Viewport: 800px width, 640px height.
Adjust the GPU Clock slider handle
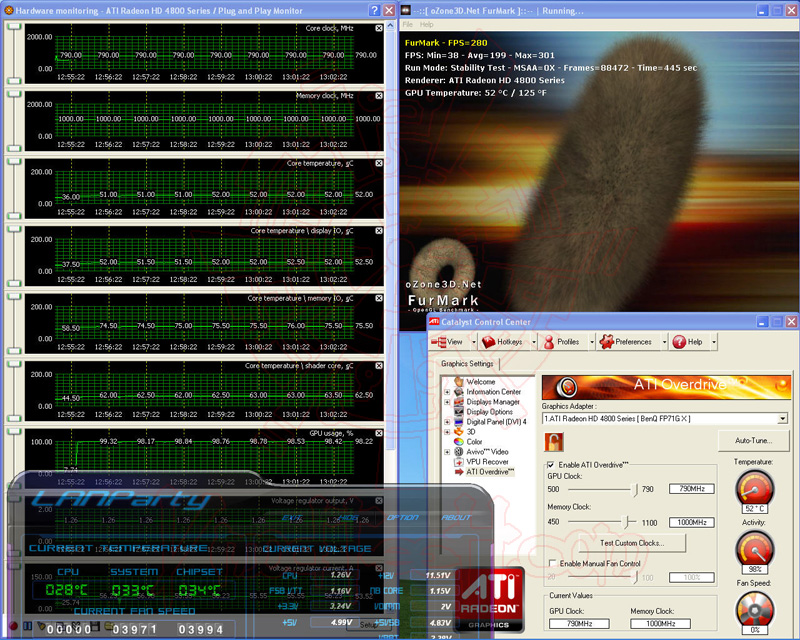[635, 489]
